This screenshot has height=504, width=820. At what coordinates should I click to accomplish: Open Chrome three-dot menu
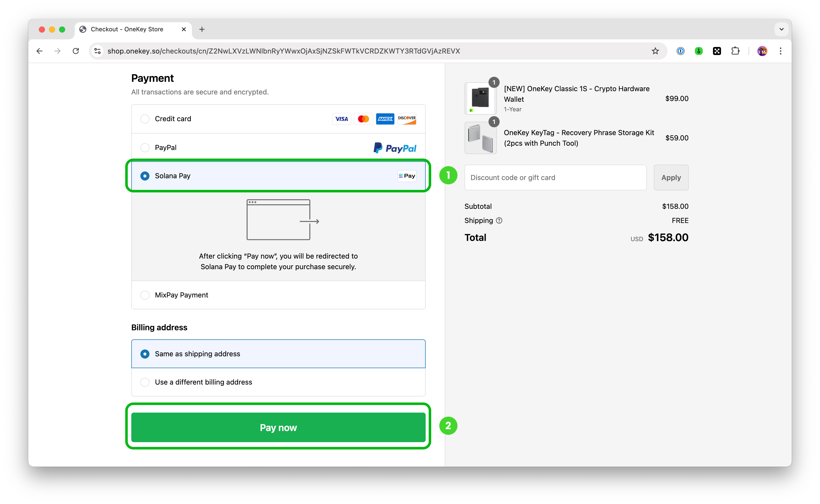pyautogui.click(x=780, y=51)
